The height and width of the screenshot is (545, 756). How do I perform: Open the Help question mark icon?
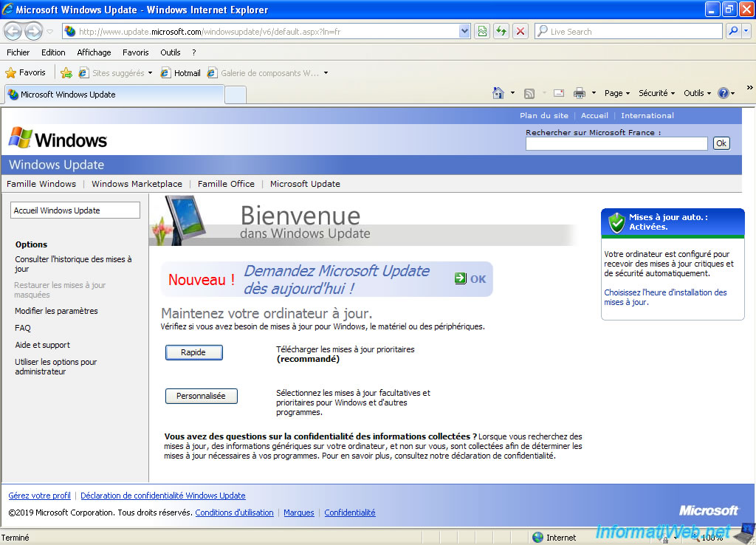(724, 93)
